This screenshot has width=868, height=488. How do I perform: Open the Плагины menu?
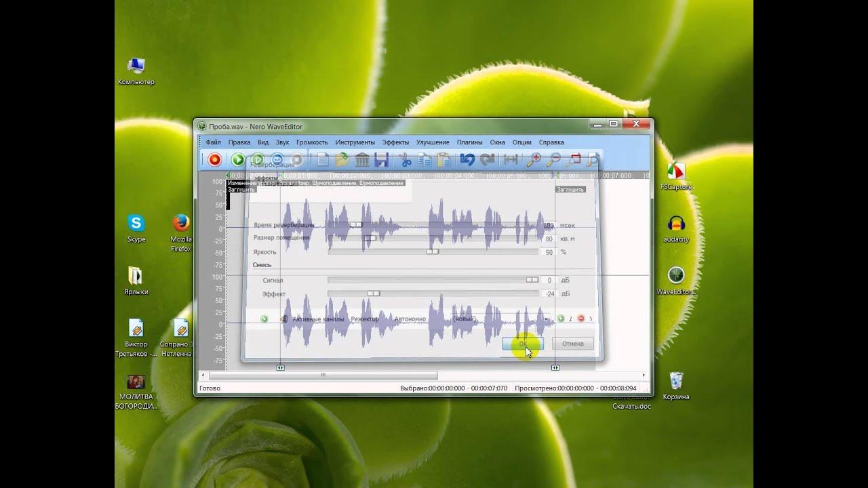coord(469,142)
